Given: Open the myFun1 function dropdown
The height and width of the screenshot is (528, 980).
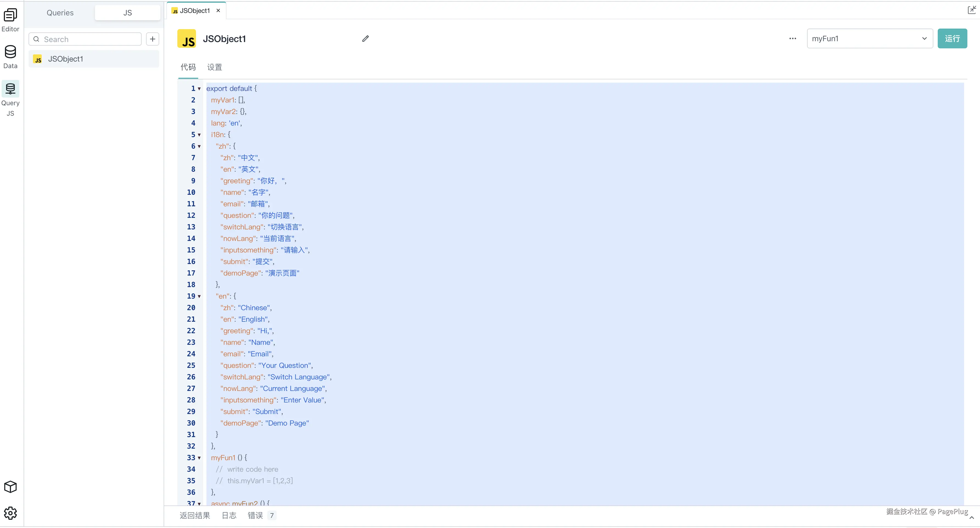Looking at the screenshot, I should [869, 38].
